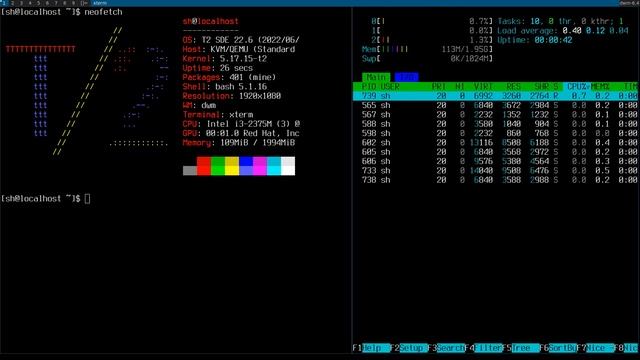Select process row with PID 602

click(x=496, y=143)
